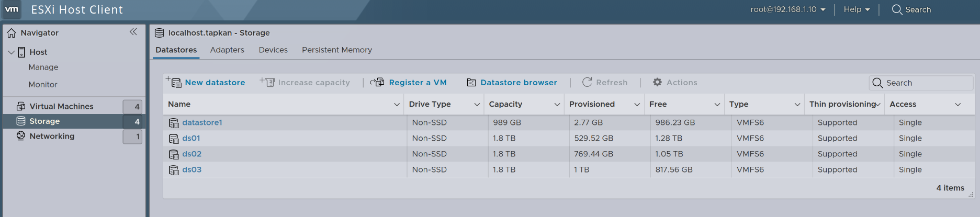Select Monitor under Host
Viewport: 980px width, 217px height.
(x=43, y=85)
